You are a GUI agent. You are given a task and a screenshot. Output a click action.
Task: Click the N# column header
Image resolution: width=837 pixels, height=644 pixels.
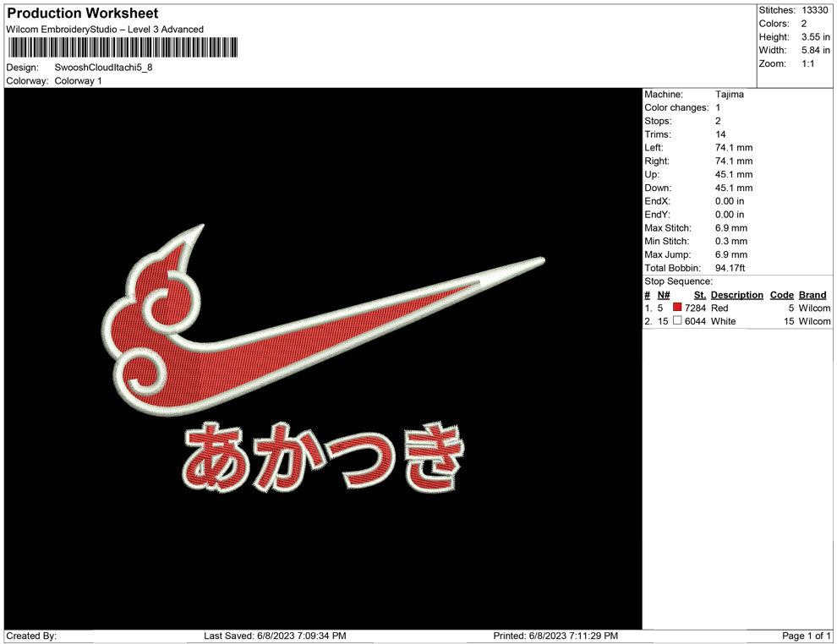click(664, 295)
